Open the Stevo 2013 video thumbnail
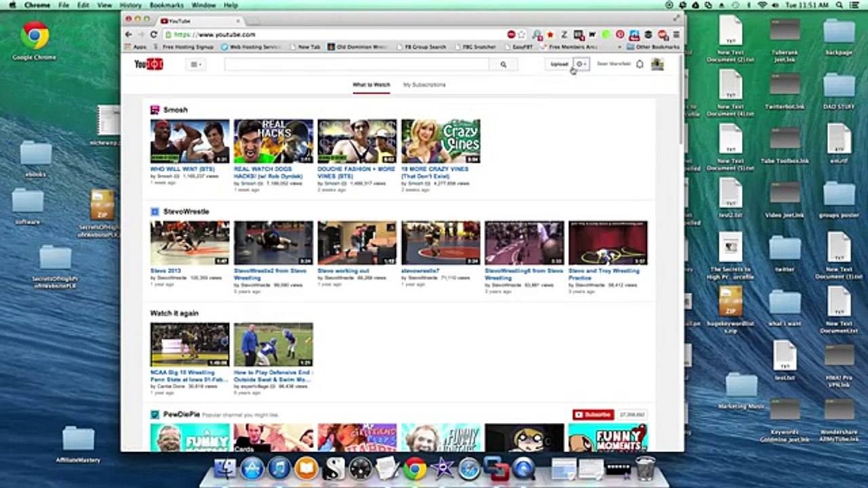Image resolution: width=868 pixels, height=488 pixels. click(x=190, y=243)
